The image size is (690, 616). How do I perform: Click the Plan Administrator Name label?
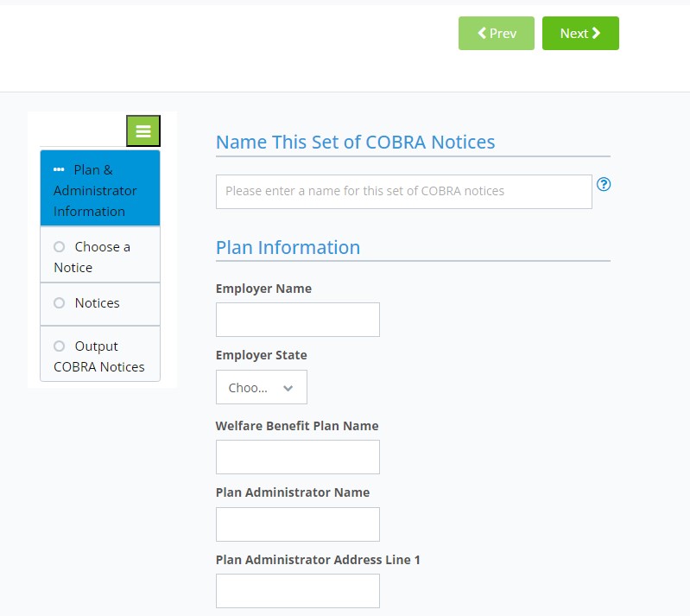292,492
